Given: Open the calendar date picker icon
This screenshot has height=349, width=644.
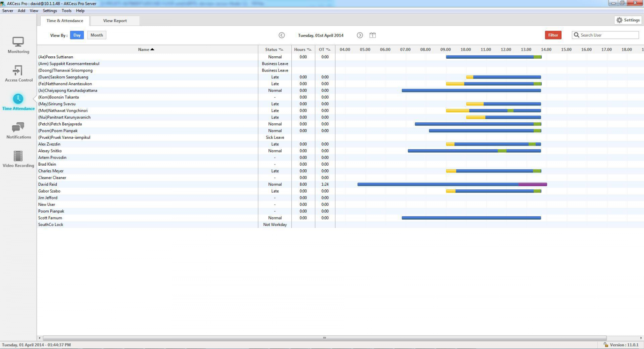Looking at the screenshot, I should [x=373, y=35].
